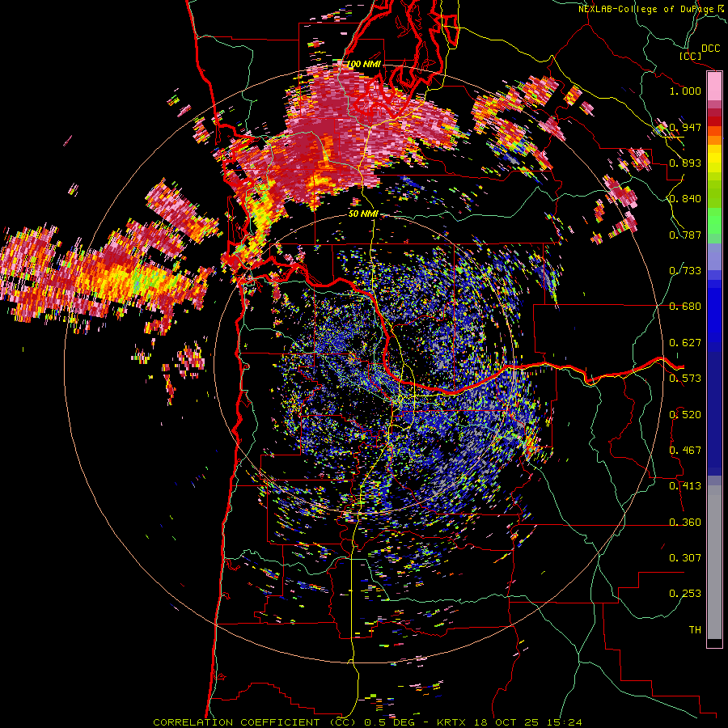
Task: Pick the light pink top color bar segment
Action: pyautogui.click(x=714, y=86)
